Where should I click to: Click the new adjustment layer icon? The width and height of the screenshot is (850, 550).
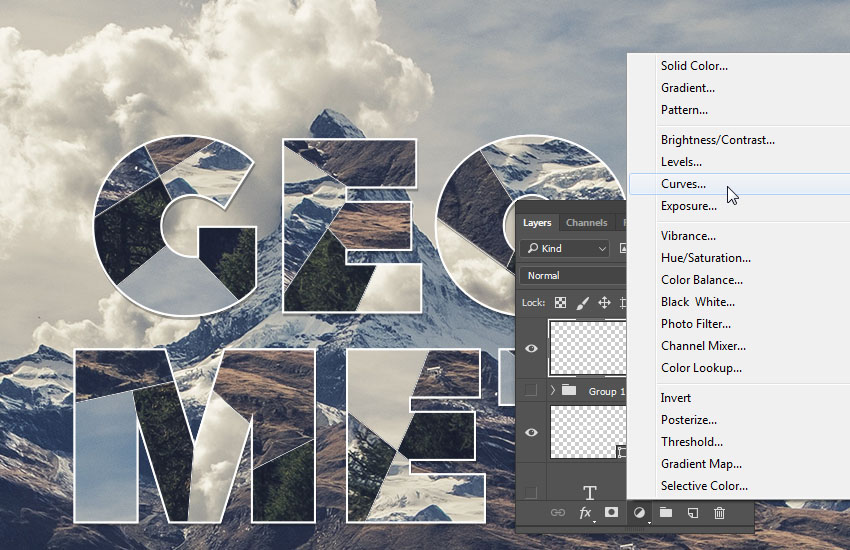tap(639, 513)
